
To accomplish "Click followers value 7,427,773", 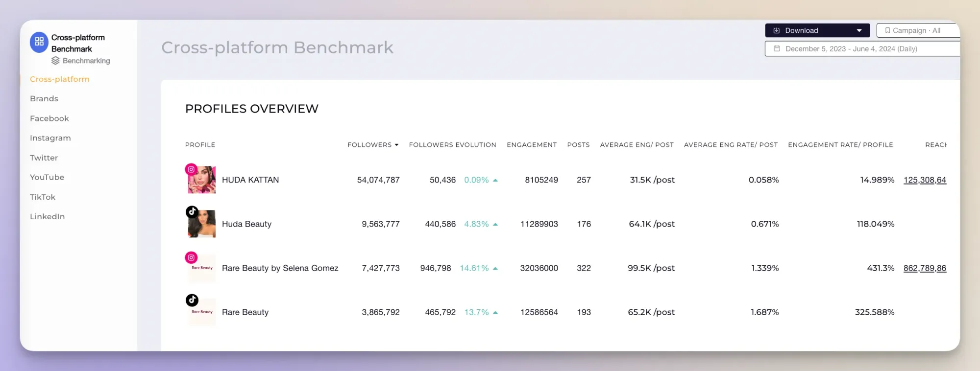I will 381,268.
